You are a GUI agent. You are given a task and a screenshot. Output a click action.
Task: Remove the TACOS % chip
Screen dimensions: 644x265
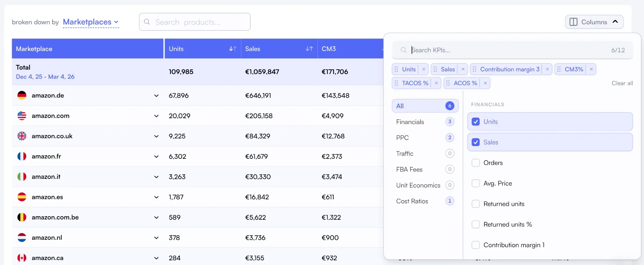436,83
